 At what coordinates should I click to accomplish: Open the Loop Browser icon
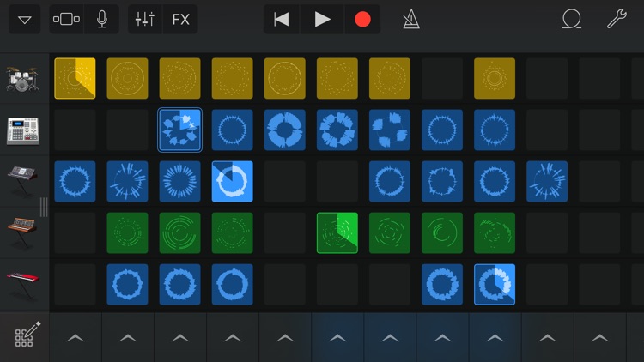571,19
